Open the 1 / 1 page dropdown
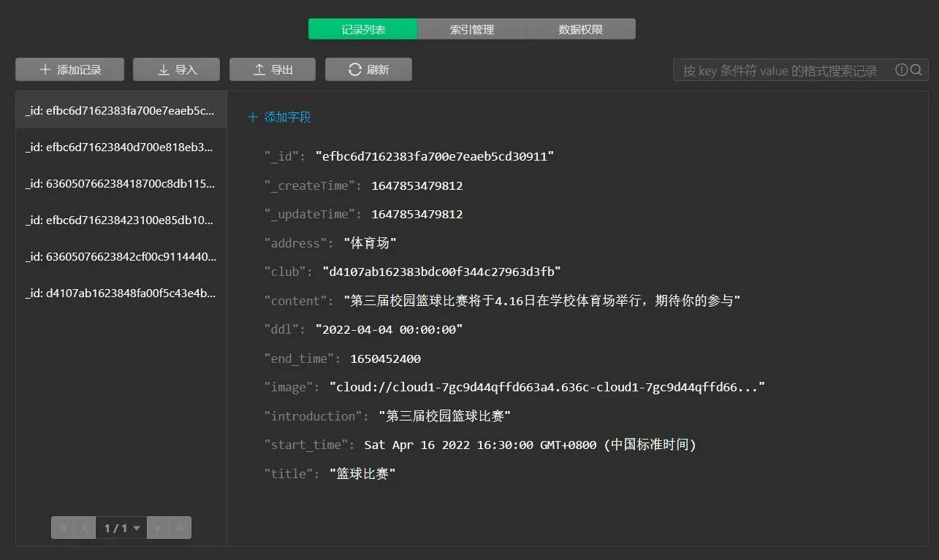The height and width of the screenshot is (560, 939). 121,528
